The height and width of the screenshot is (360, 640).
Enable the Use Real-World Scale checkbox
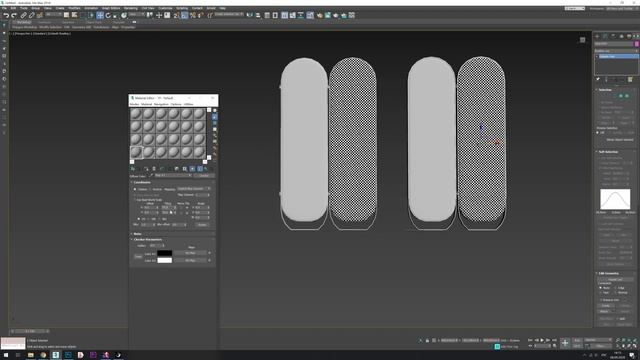135,200
